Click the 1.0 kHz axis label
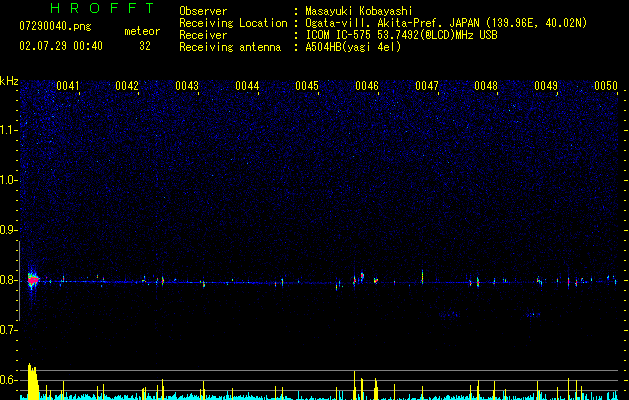Screen dimensions: 629x400 9,180
